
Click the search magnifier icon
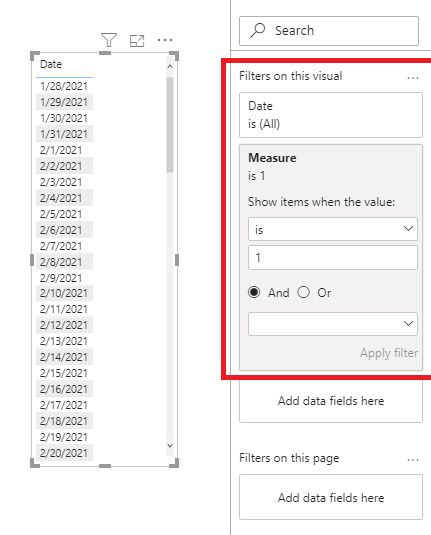(x=258, y=30)
